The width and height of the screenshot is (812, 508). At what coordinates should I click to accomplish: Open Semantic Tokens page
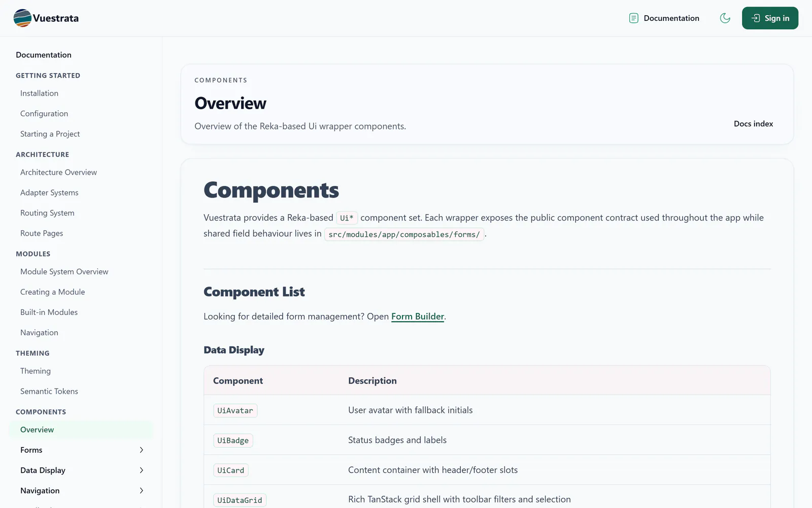pos(49,392)
